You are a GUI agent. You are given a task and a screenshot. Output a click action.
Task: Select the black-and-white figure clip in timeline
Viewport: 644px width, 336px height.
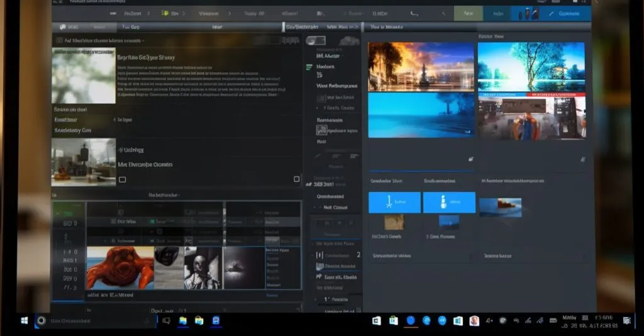(203, 267)
